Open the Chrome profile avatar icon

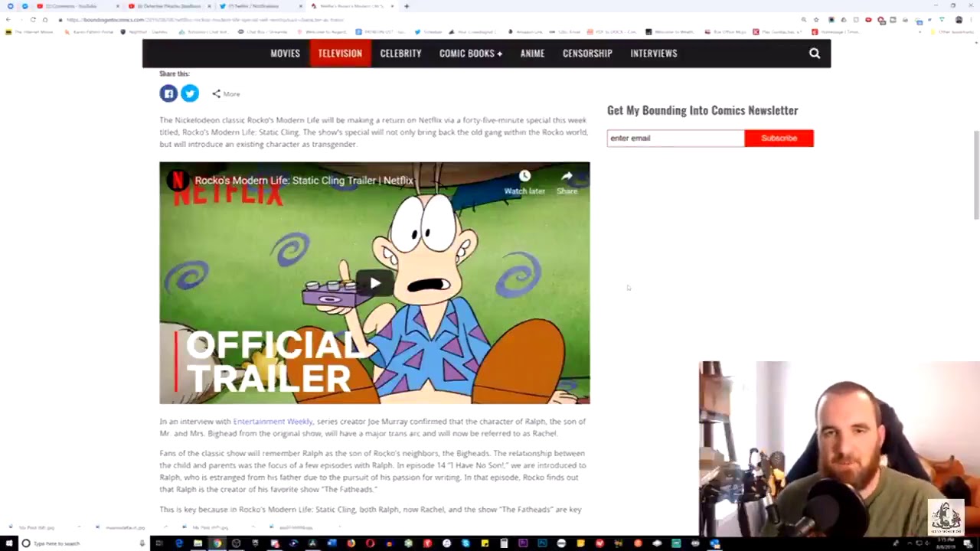(x=959, y=20)
